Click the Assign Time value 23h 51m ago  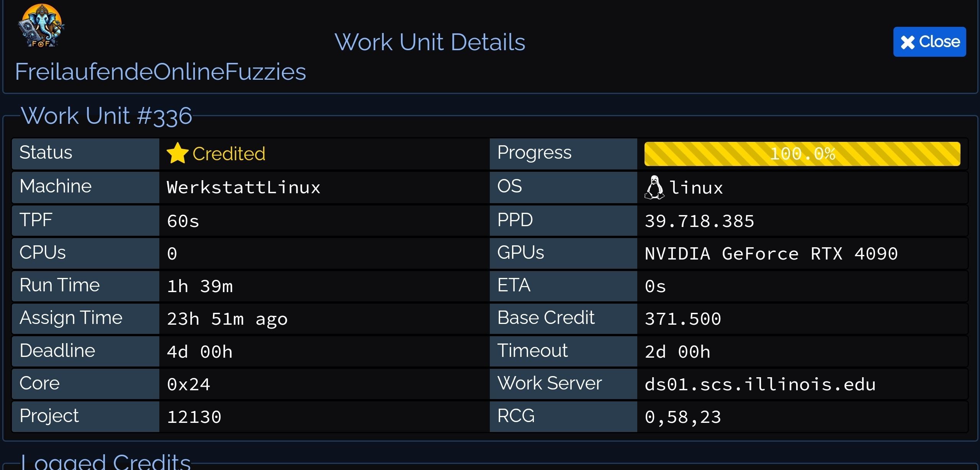click(x=227, y=319)
